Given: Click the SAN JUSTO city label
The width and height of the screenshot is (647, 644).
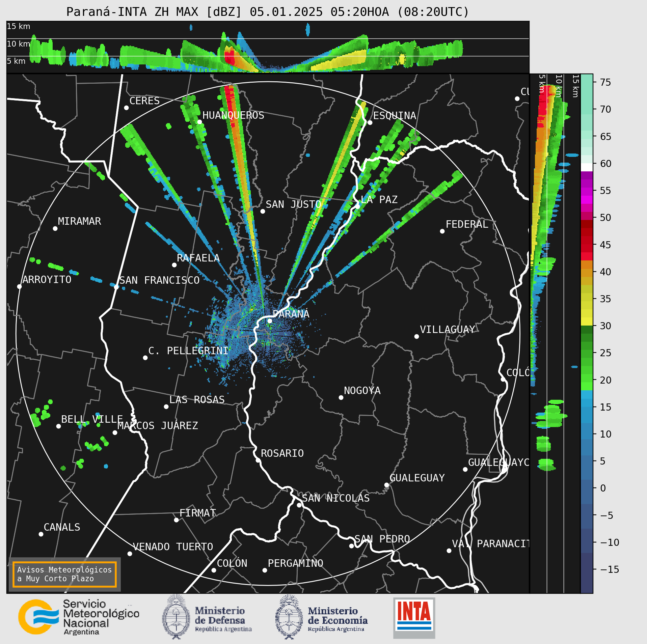Looking at the screenshot, I should 293,204.
